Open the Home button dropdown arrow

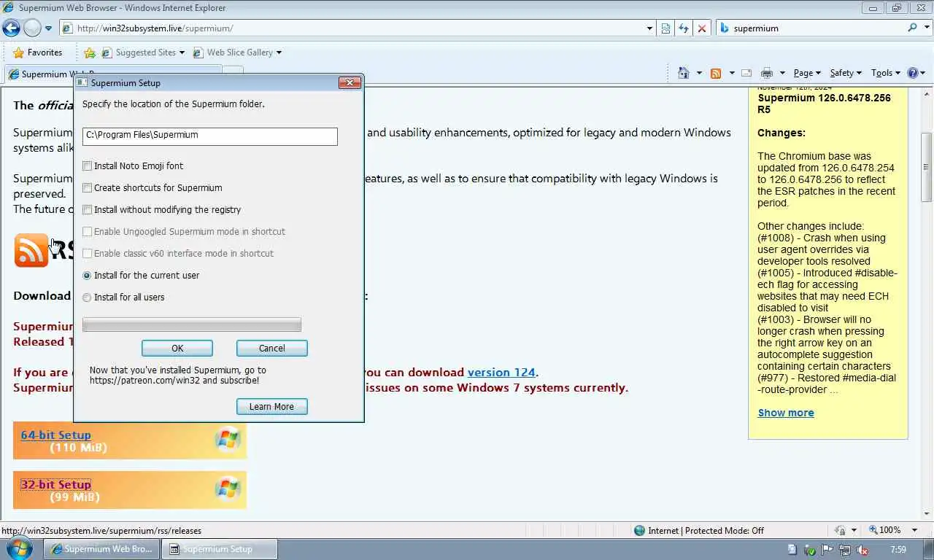point(699,73)
